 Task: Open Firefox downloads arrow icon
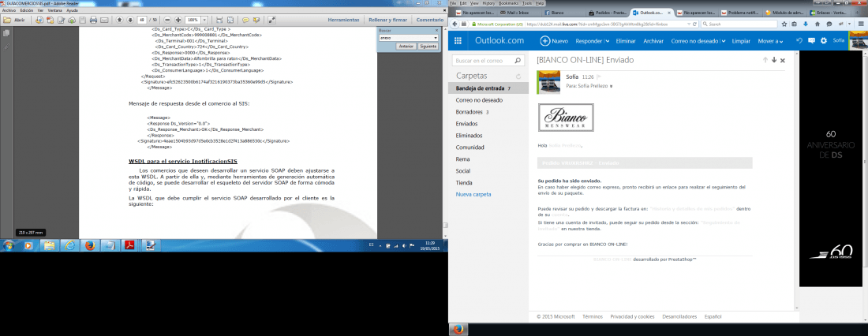point(804,24)
